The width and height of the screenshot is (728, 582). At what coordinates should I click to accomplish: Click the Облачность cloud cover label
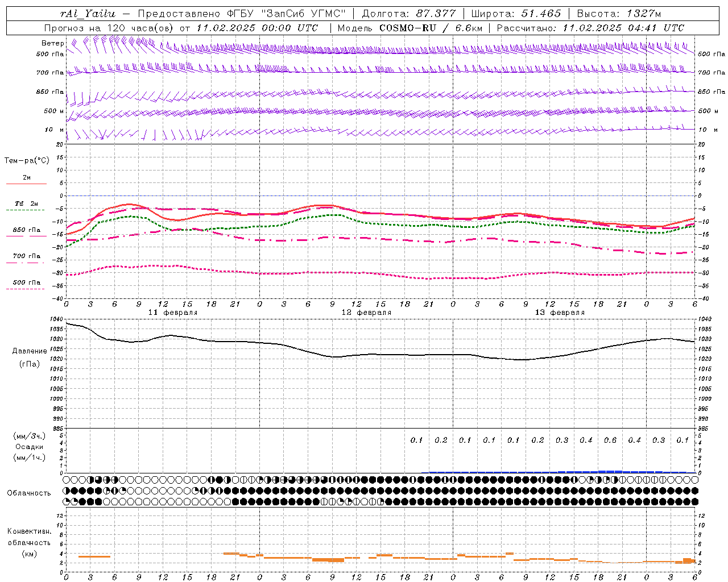pyautogui.click(x=29, y=493)
